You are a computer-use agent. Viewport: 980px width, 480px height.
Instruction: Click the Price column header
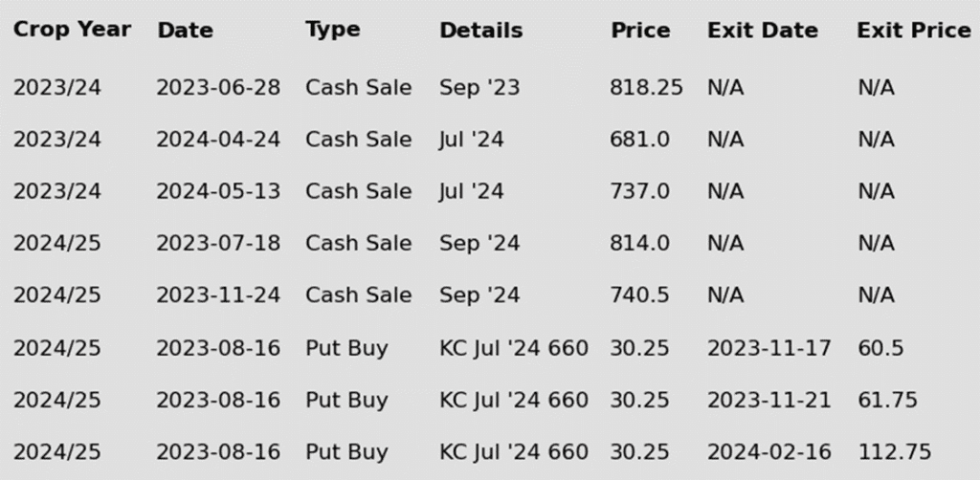640,30
